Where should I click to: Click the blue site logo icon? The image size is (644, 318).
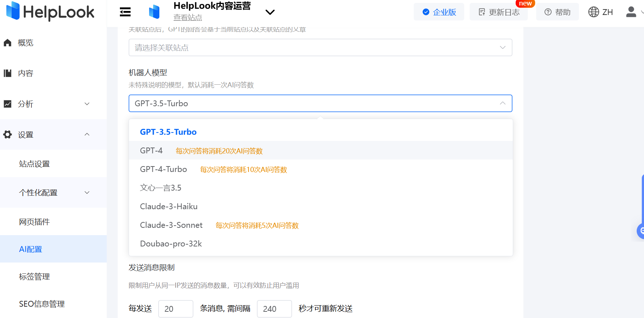click(154, 12)
